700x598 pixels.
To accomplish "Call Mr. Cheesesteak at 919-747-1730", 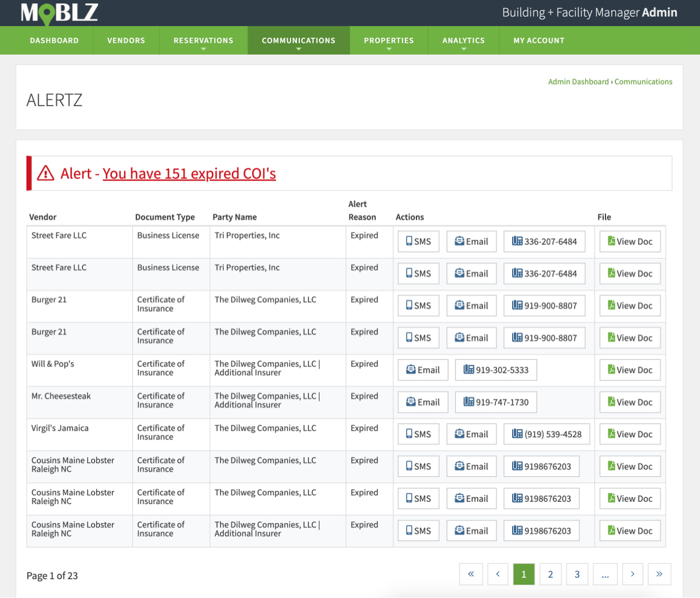I will coord(496,402).
